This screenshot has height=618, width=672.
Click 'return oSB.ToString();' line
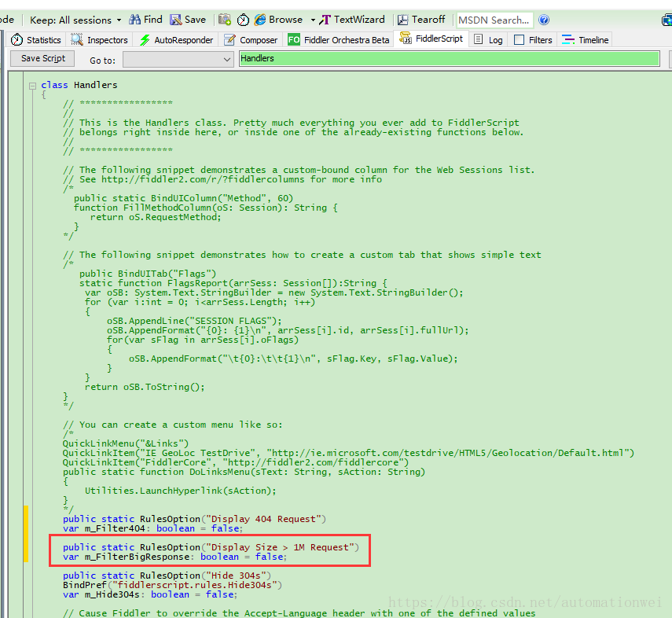145,387
